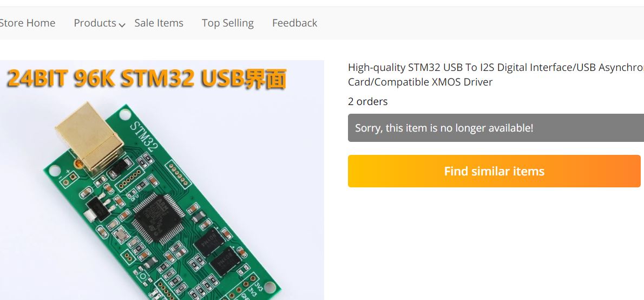View the store Feedback page

click(294, 23)
